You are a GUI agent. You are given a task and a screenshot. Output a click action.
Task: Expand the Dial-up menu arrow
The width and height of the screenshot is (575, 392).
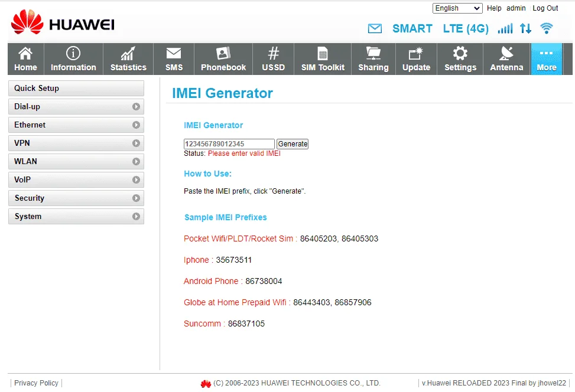136,107
